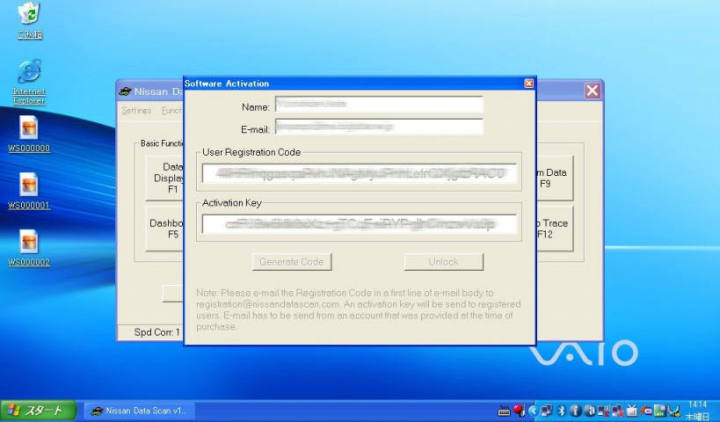This screenshot has width=720, height=422.
Task: Click the Generate Code button
Action: [x=292, y=262]
